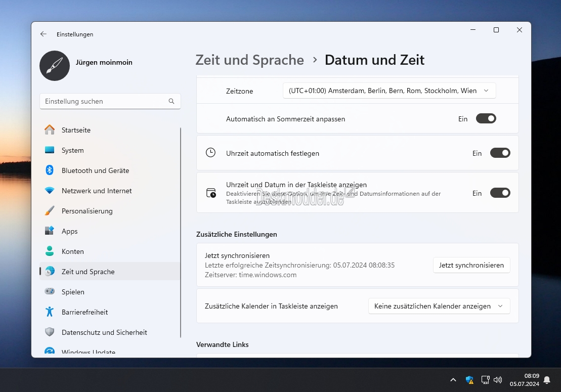Go to Netzwerk und Internet
Viewport: 561px width, 392px height.
click(97, 191)
